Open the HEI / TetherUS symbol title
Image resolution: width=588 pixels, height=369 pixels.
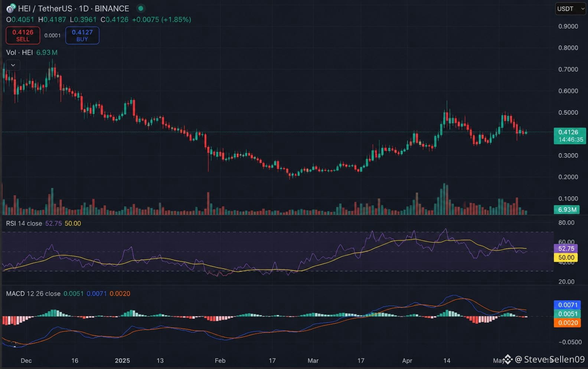click(73, 8)
